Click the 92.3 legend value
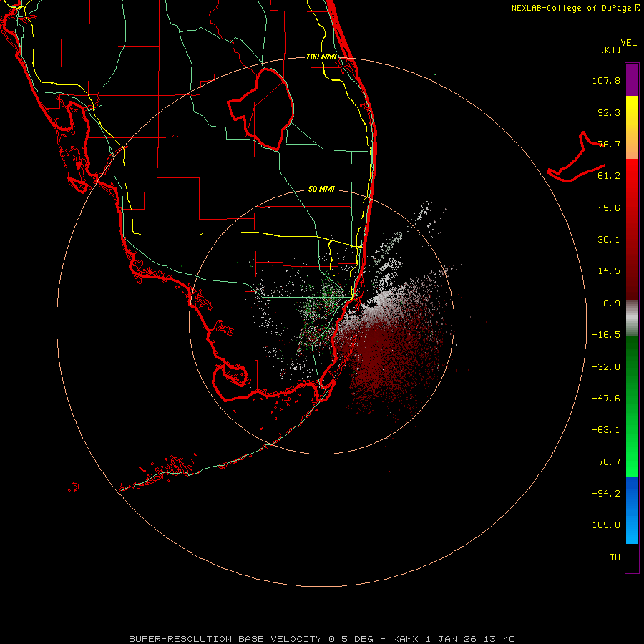Screen dimensions: 644x644 pos(609,112)
